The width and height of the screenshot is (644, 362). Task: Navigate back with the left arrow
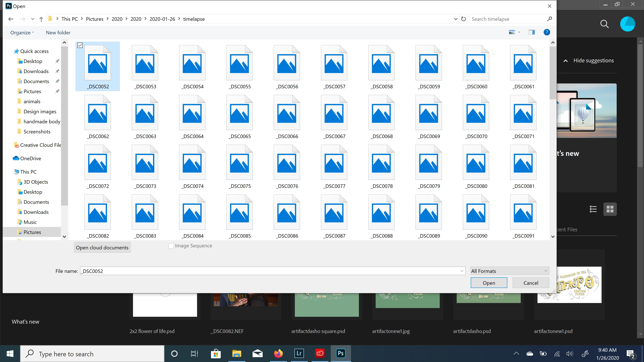coord(11,19)
